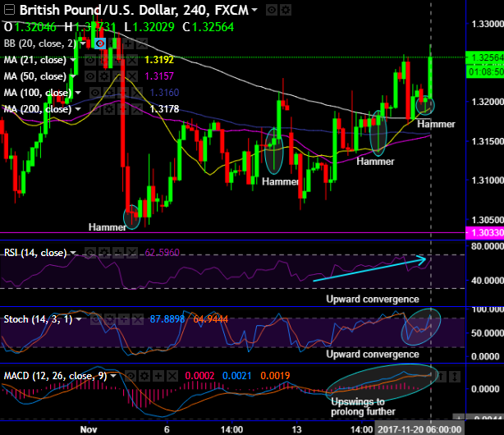Viewport: 504px width, 435px height.
Task: Toggle visibility of the BB indicator
Action: point(100,43)
